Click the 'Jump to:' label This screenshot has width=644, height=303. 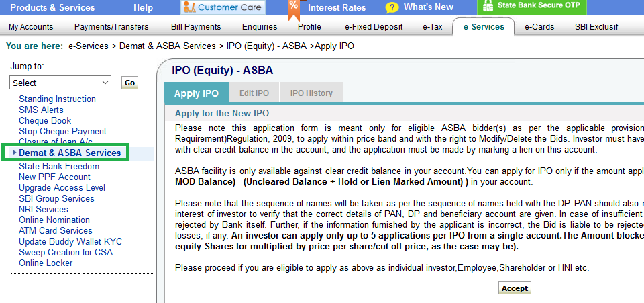coord(27,67)
